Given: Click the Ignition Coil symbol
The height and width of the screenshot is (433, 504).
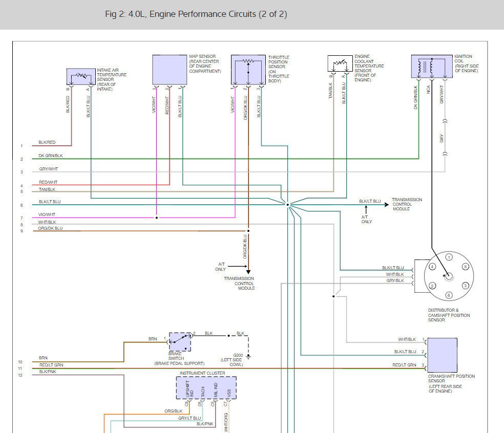Looking at the screenshot, I should pyautogui.click(x=432, y=67).
